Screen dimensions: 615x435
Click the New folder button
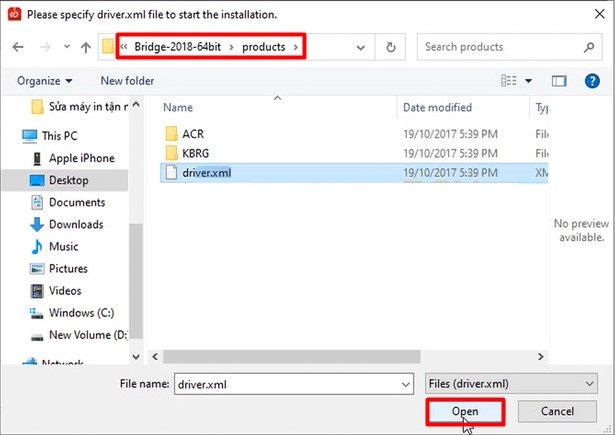pos(127,81)
